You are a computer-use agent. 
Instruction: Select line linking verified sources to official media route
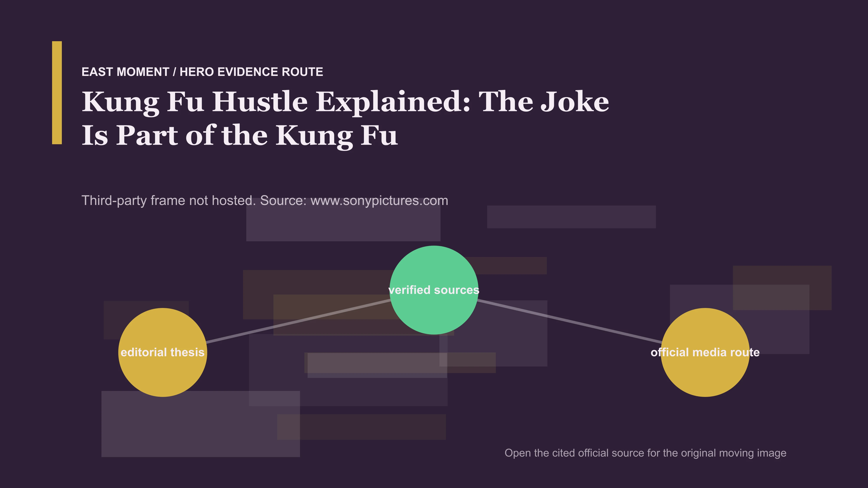[x=569, y=321]
